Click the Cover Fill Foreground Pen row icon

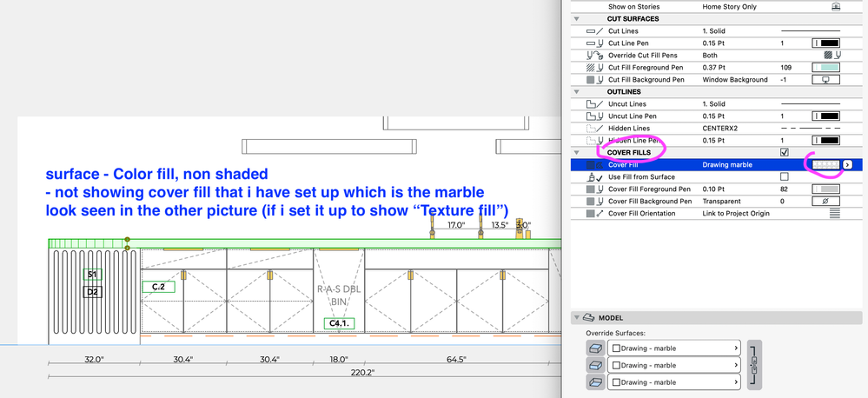tap(594, 189)
